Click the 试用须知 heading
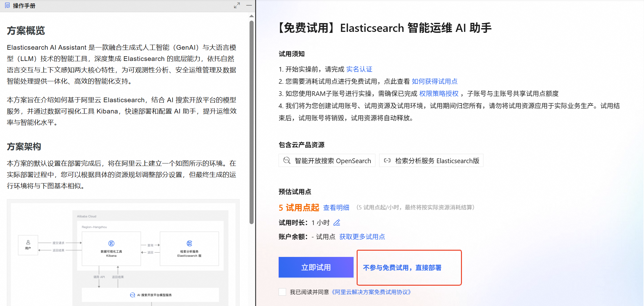Viewport: 644px width, 306px height. click(x=292, y=54)
